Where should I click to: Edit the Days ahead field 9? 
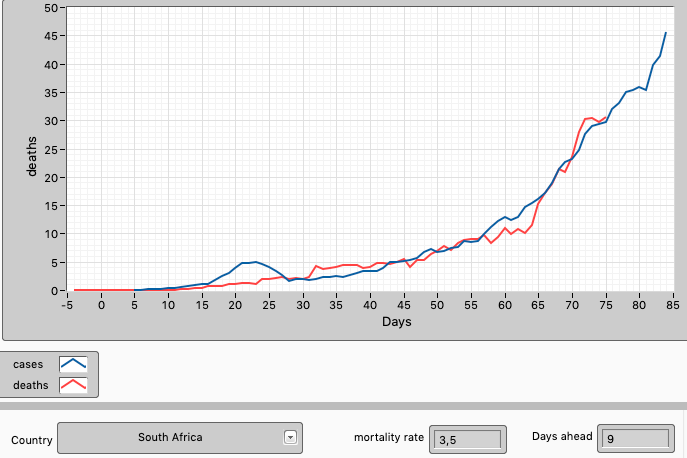tap(636, 438)
